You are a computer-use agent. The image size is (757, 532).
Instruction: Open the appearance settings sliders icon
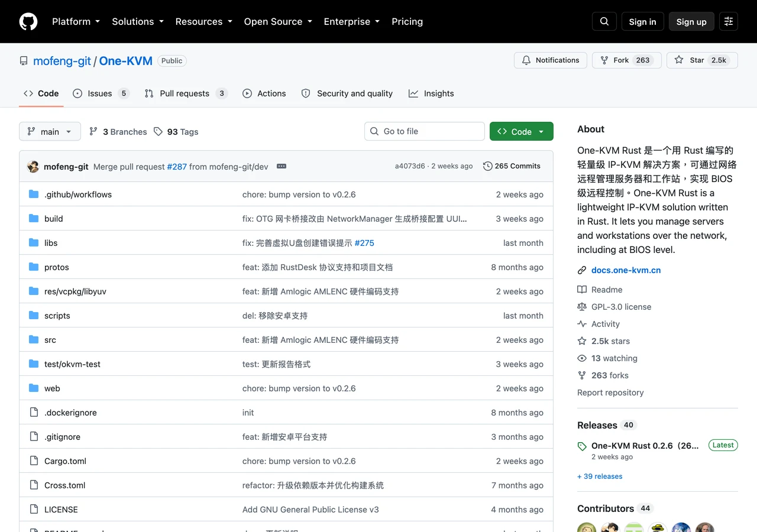click(729, 21)
